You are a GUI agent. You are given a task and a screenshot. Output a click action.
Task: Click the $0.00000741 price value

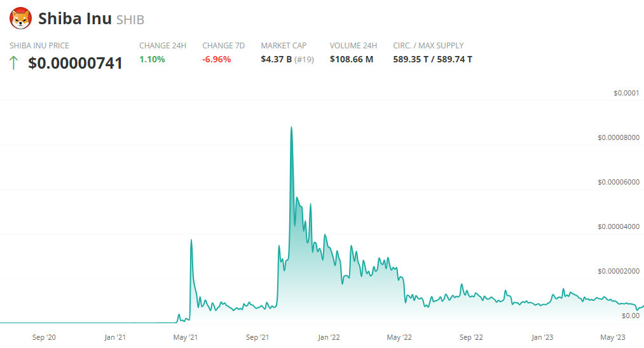click(x=76, y=63)
